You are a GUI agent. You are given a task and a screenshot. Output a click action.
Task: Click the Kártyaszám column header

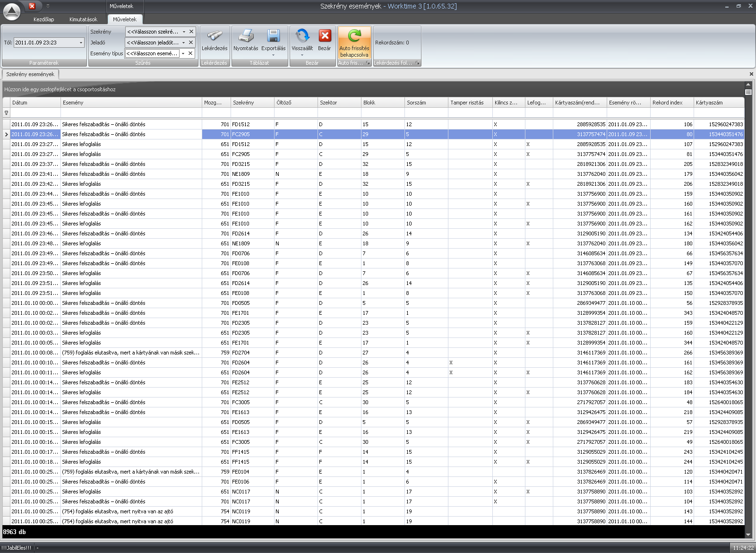(x=719, y=103)
